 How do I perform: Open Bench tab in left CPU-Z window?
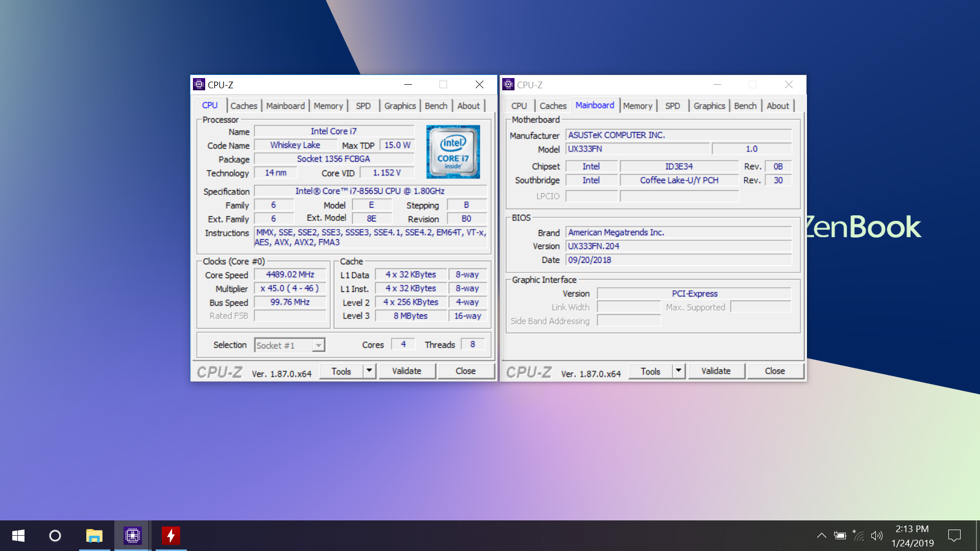tap(436, 106)
